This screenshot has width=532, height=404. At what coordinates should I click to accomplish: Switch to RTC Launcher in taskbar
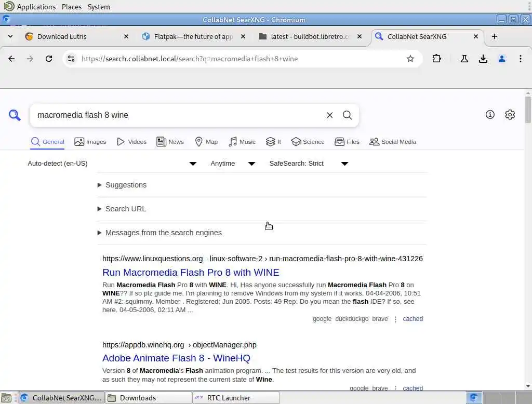pos(236,398)
